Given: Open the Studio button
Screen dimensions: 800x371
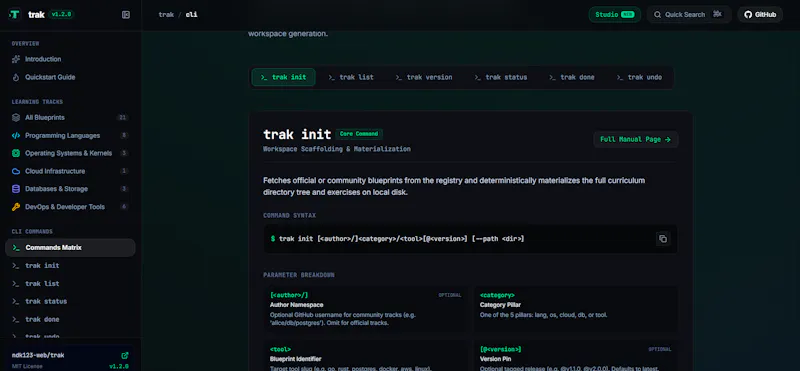Looking at the screenshot, I should 615,15.
